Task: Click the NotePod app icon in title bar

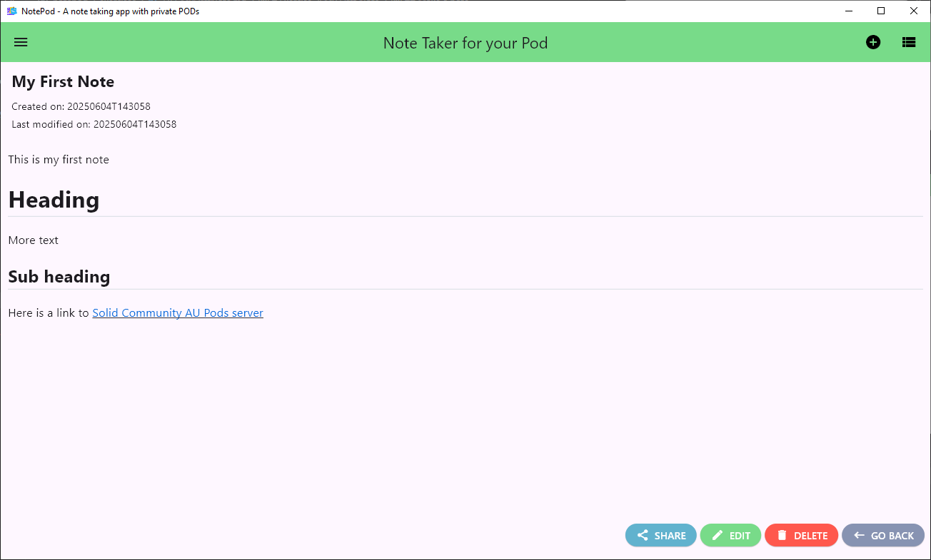Action: [x=11, y=11]
